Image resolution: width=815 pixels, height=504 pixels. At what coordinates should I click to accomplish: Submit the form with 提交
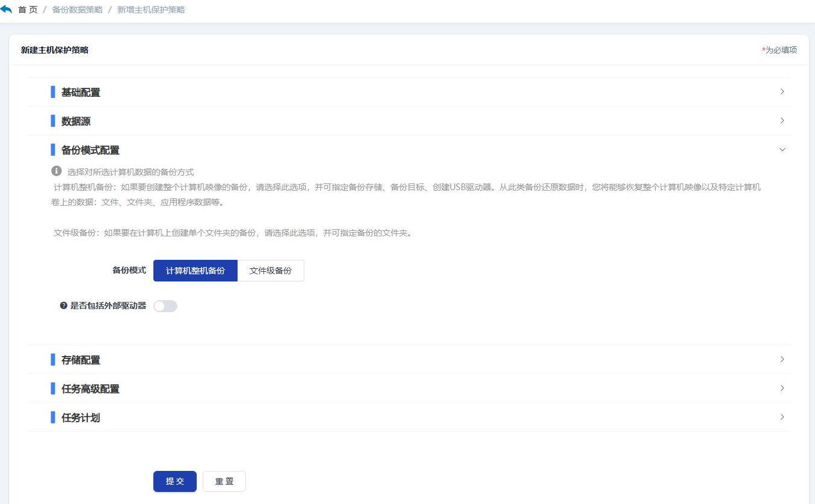point(175,481)
